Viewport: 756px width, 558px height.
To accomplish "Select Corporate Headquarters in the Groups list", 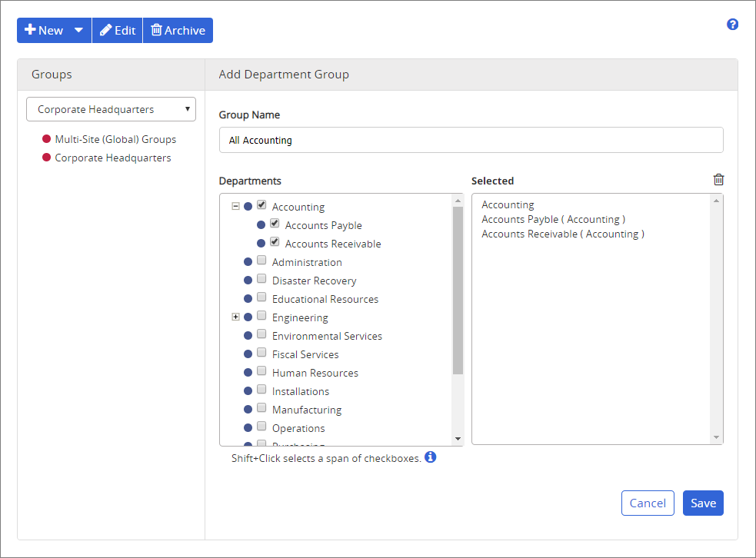I will point(112,158).
